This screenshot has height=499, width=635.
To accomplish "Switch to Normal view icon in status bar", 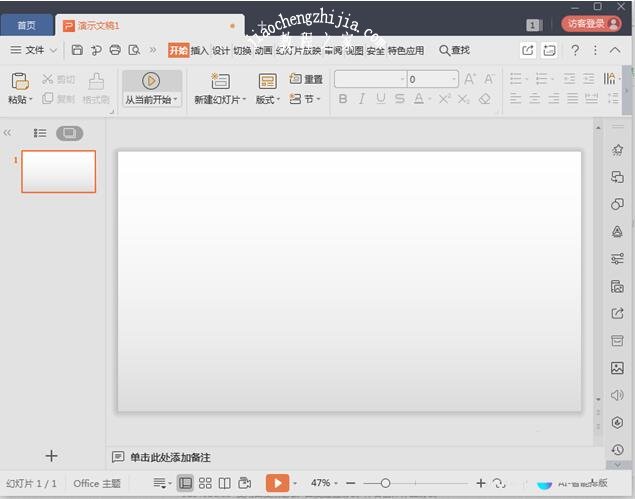I will [x=185, y=483].
